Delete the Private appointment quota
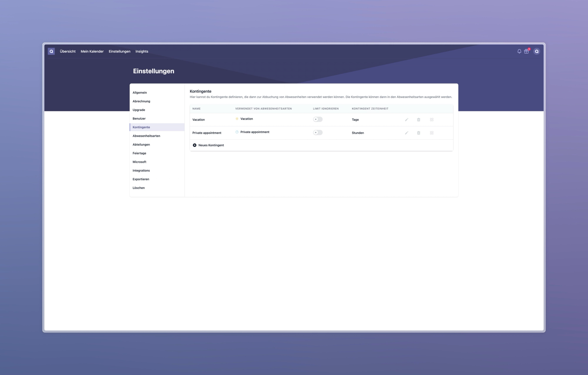 point(419,133)
